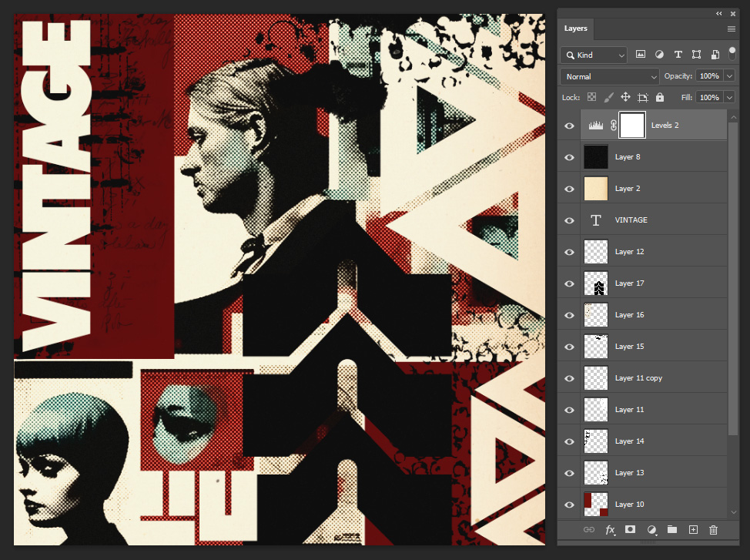Image resolution: width=750 pixels, height=560 pixels.
Task: Delete layer using trash icon
Action: [x=713, y=530]
